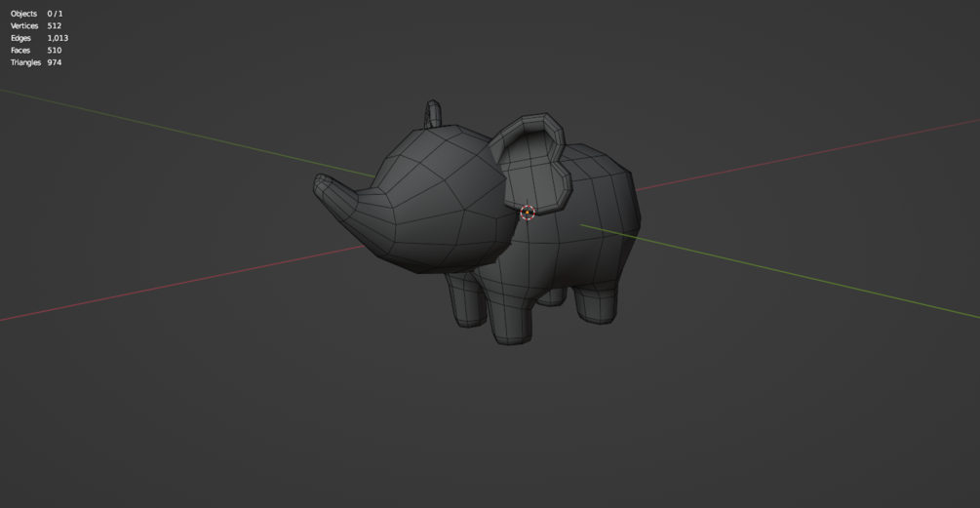Click the Objects 0 / 1 statistic
This screenshot has width=980, height=508.
[36, 14]
